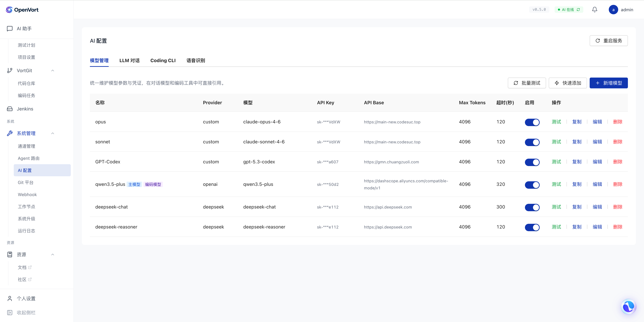Collapse the 系统管理 menu chevron

coord(52,133)
